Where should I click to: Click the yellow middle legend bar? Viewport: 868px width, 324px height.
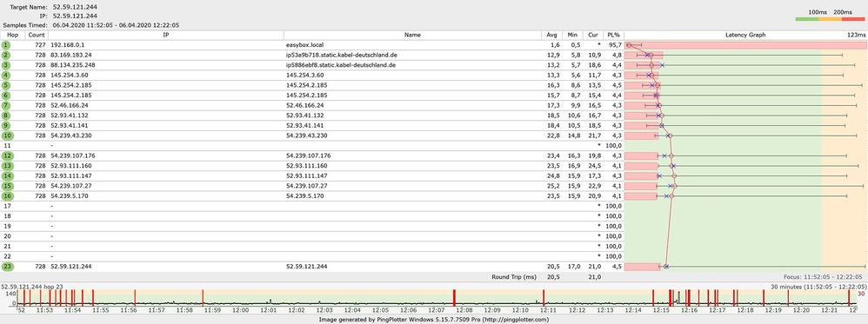pos(831,19)
